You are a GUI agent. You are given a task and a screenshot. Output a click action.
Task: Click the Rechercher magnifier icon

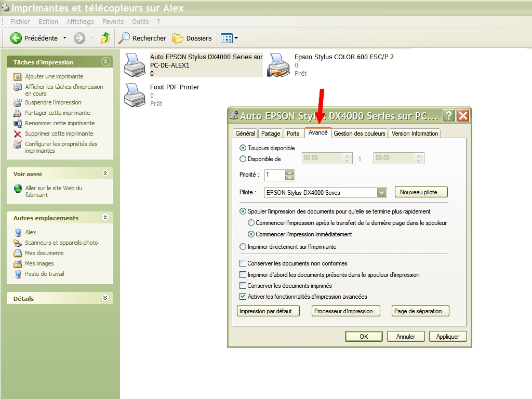124,38
